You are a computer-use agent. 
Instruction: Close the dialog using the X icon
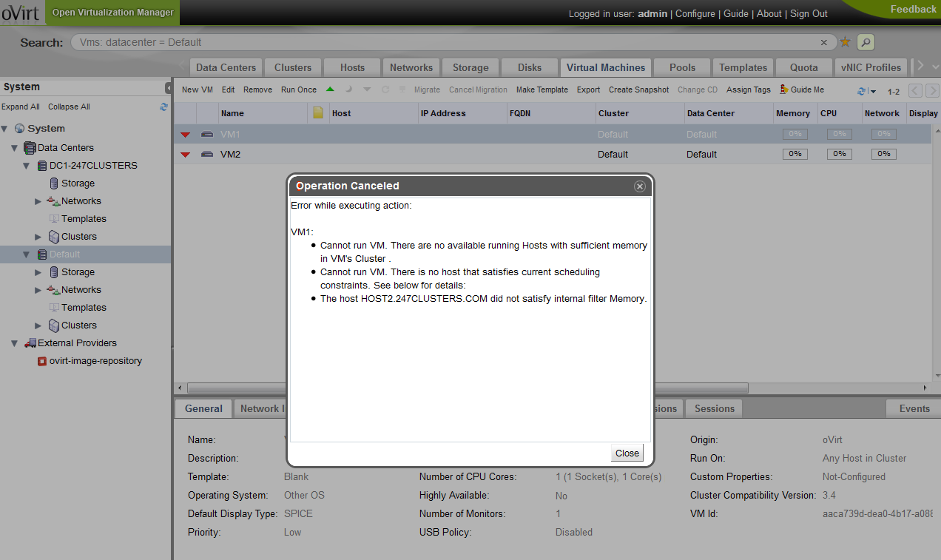click(x=640, y=186)
